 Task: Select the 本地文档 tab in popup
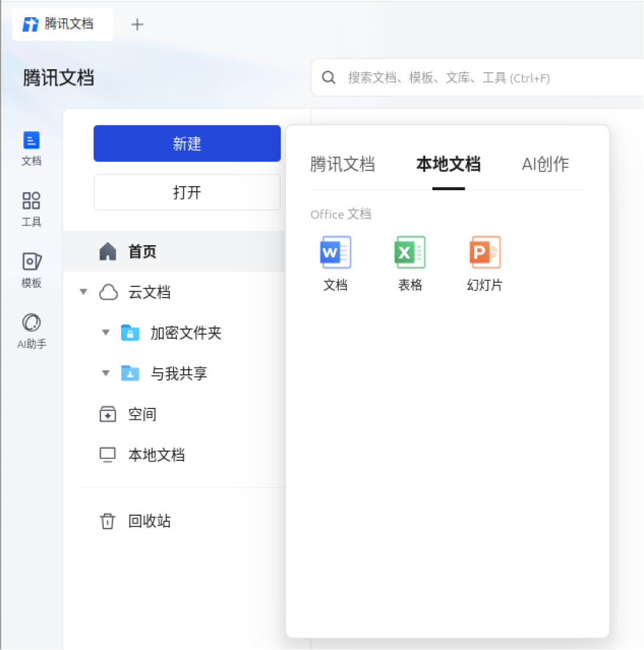click(448, 164)
